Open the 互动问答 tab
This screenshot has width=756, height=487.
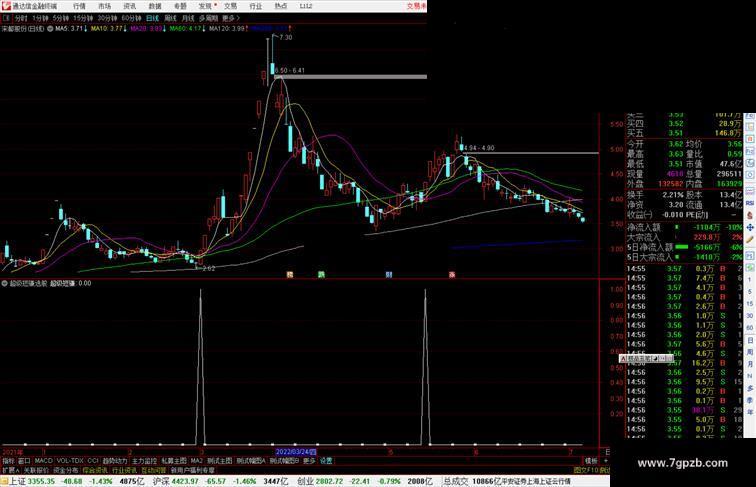[x=153, y=470]
